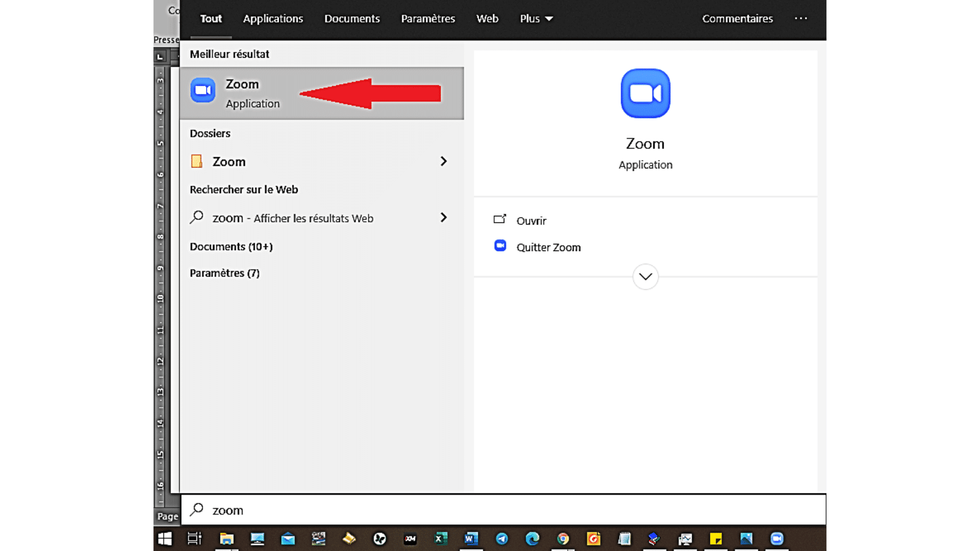Click the yellow folder icon beside Zoom
The image size is (980, 551).
(197, 161)
